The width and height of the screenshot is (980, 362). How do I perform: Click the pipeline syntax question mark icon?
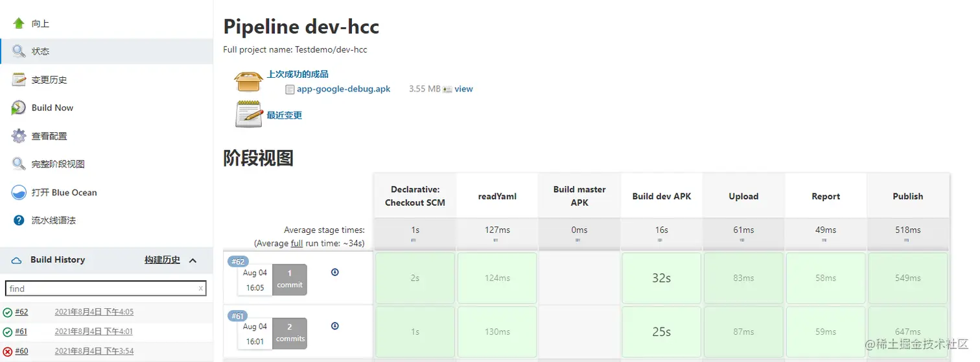coord(19,221)
